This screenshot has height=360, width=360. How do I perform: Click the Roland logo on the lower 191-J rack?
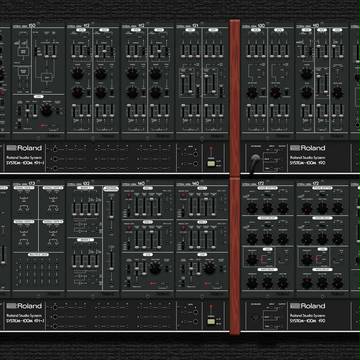tap(24, 306)
